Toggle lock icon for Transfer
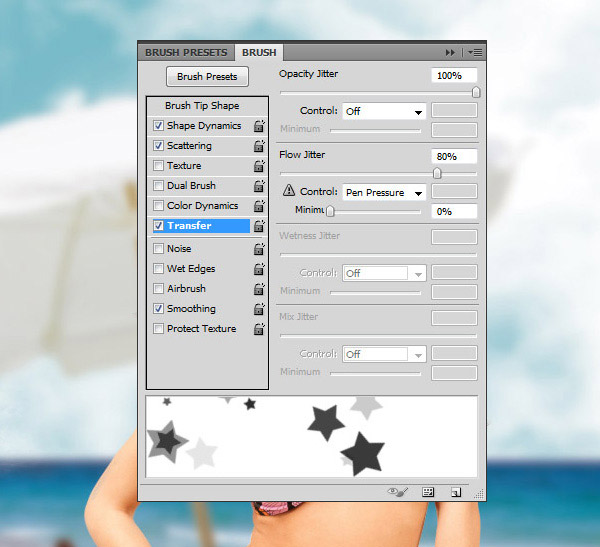This screenshot has height=547, width=600. [x=259, y=225]
